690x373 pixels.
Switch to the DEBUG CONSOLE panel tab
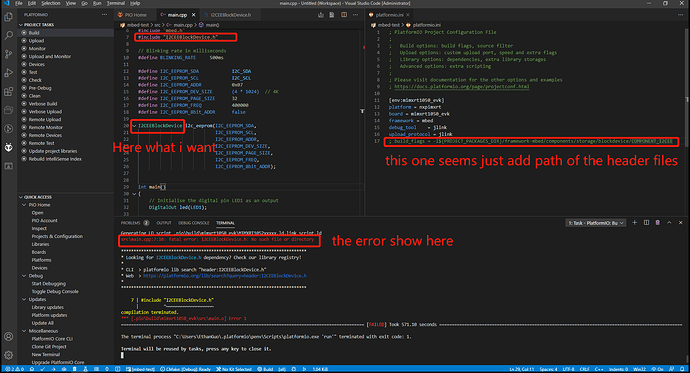(x=194, y=223)
